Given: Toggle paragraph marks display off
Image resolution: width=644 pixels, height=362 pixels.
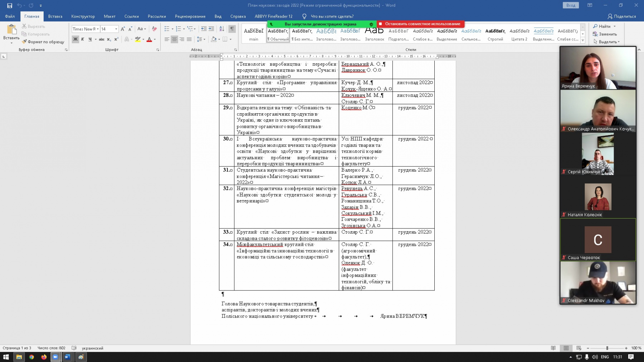Looking at the screenshot, I should (x=232, y=29).
